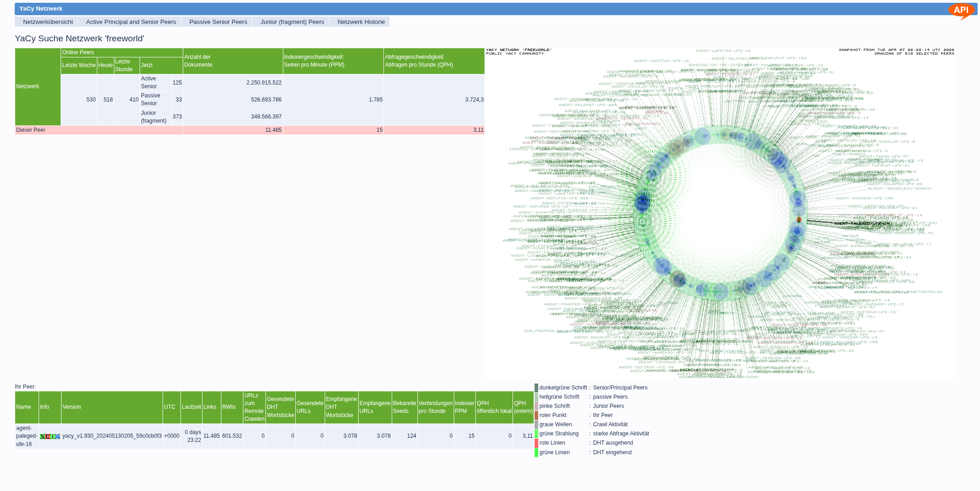
Task: Click the version string yacy_v1.930 cell
Action: (x=112, y=436)
